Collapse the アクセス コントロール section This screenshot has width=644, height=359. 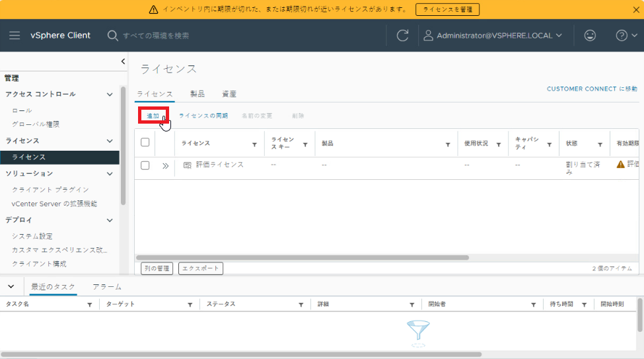click(x=110, y=95)
